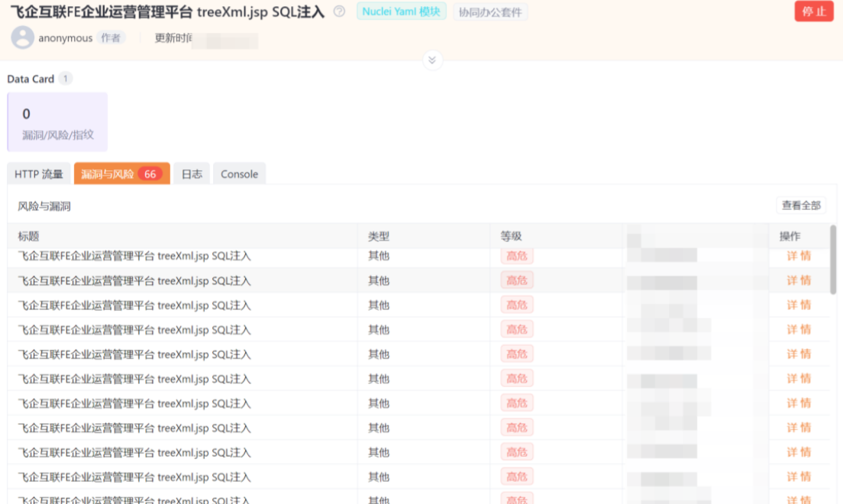The image size is (843, 504).
Task: Click the 风险与漏洞 section heading
Action: click(x=44, y=206)
